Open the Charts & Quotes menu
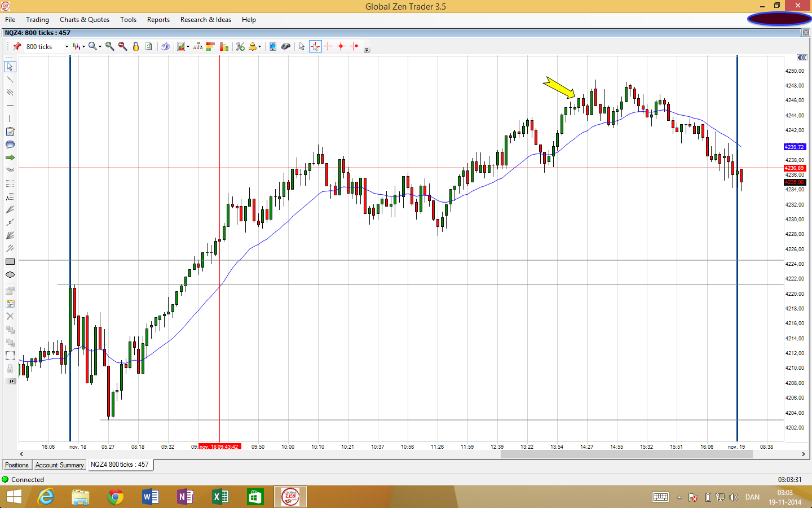The height and width of the screenshot is (508, 812). pyautogui.click(x=85, y=20)
